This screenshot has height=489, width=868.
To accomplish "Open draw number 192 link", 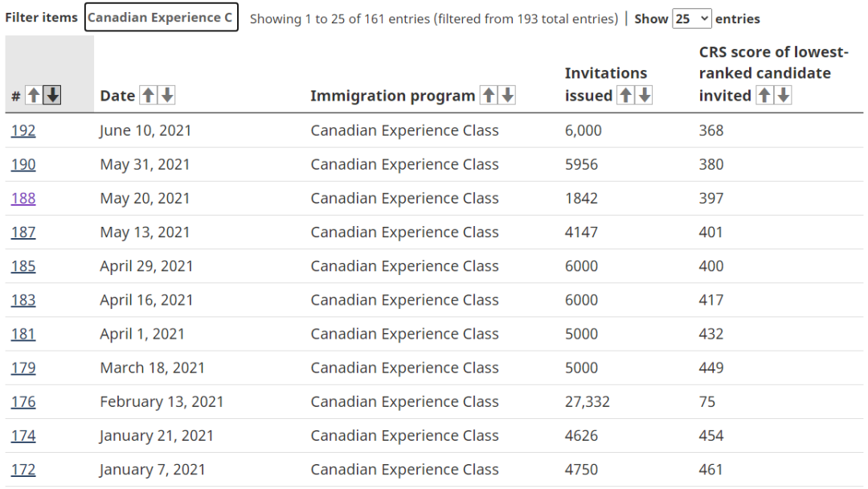I will pos(23,131).
